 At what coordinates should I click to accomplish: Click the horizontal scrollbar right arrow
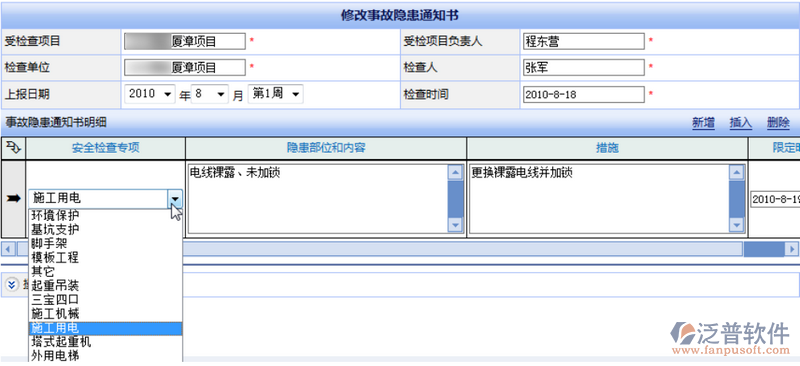[x=792, y=249]
